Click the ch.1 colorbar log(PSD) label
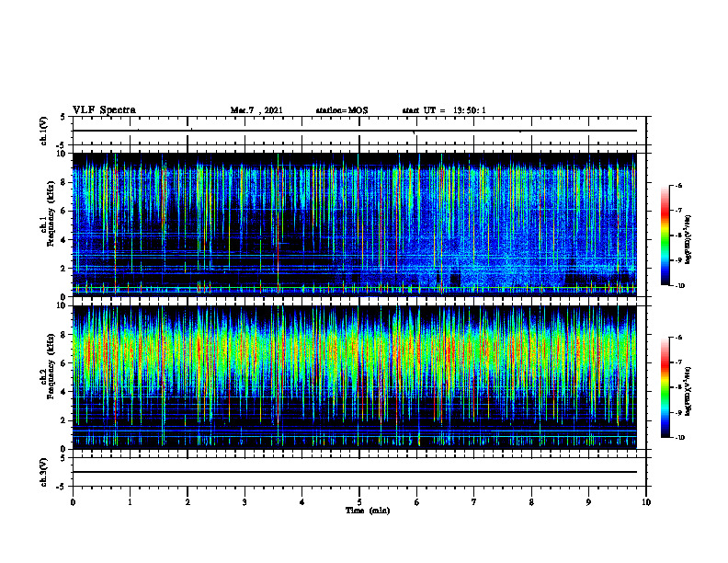This screenshot has height=563, width=728. pyautogui.click(x=688, y=239)
